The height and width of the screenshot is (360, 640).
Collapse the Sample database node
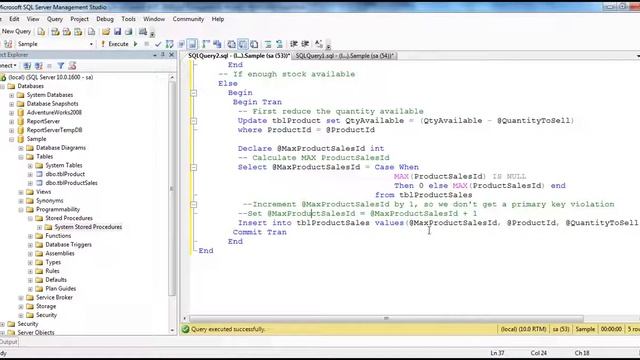pyautogui.click(x=11, y=139)
